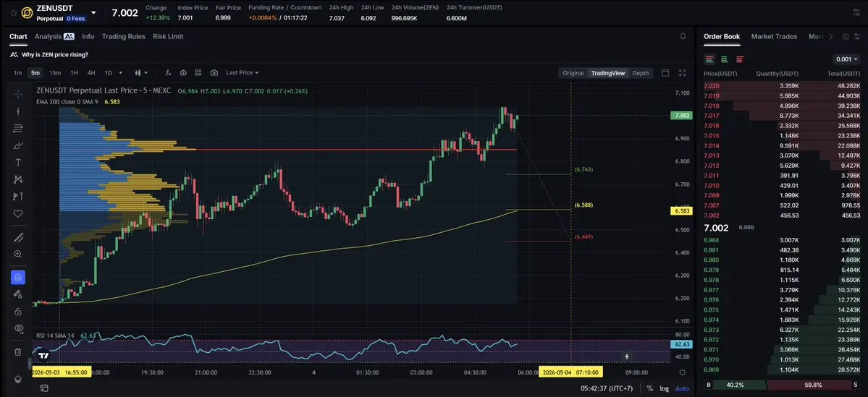Click the 7.017 ask price row
The height and width of the screenshot is (397, 868).
click(782, 116)
